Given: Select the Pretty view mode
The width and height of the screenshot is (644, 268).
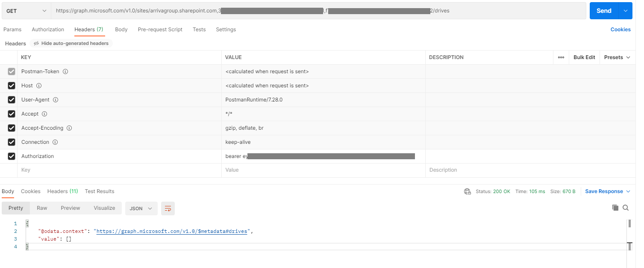Looking at the screenshot, I should point(16,208).
